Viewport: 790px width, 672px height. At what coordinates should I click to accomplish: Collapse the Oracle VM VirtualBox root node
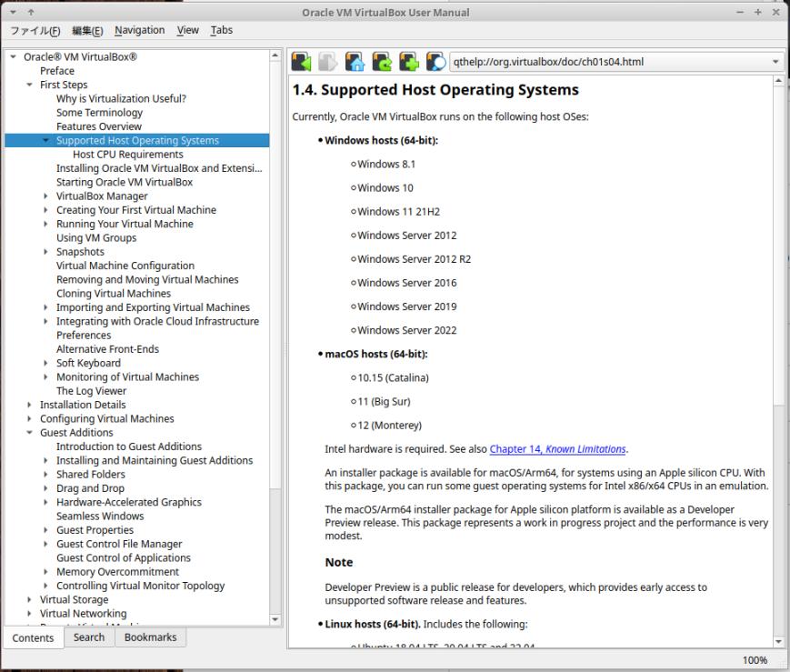[14, 57]
